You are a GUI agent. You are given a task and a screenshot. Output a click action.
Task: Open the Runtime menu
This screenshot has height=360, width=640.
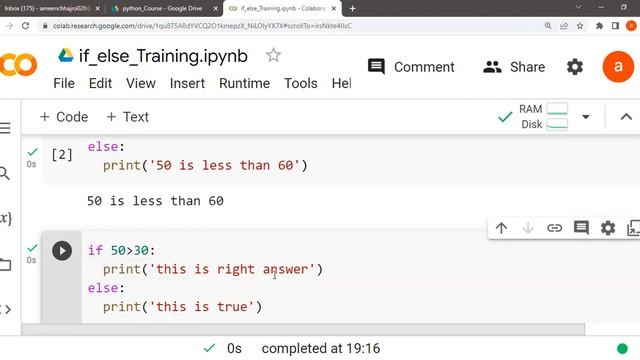point(244,83)
